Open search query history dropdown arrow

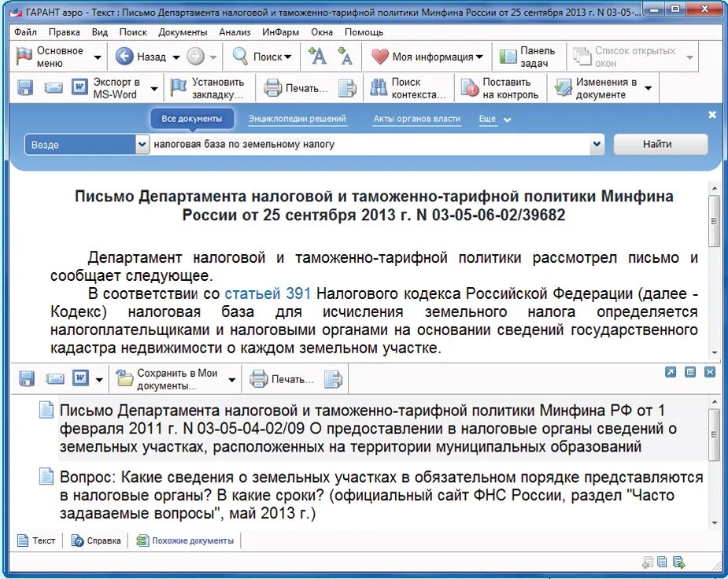[597, 144]
